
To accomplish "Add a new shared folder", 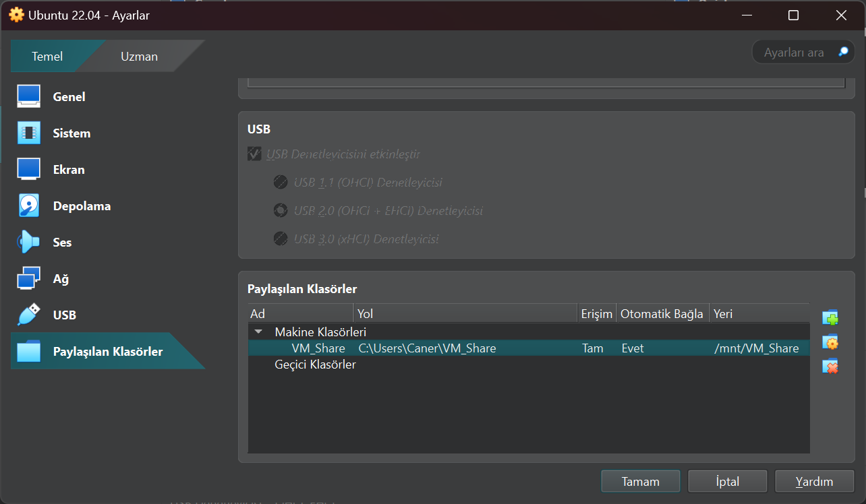I will pyautogui.click(x=830, y=317).
